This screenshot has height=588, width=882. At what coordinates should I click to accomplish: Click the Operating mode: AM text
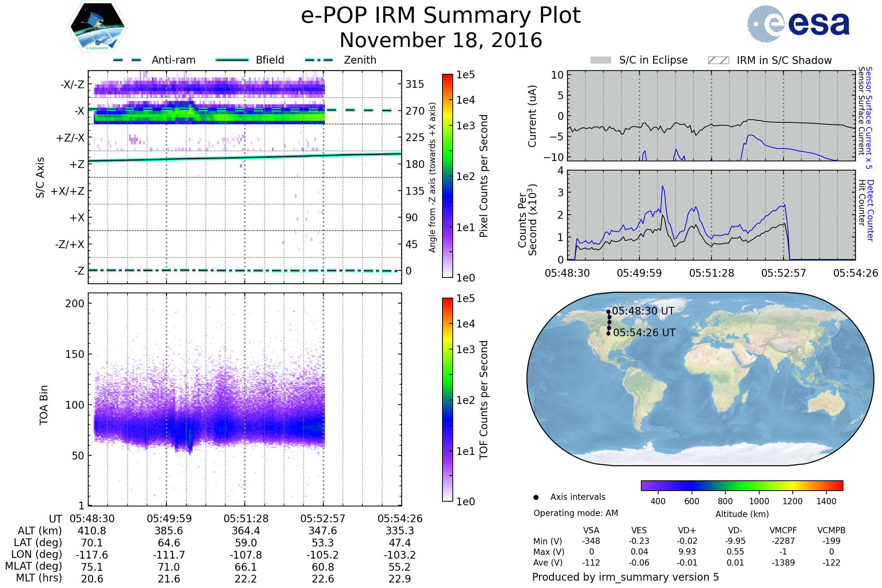575,513
